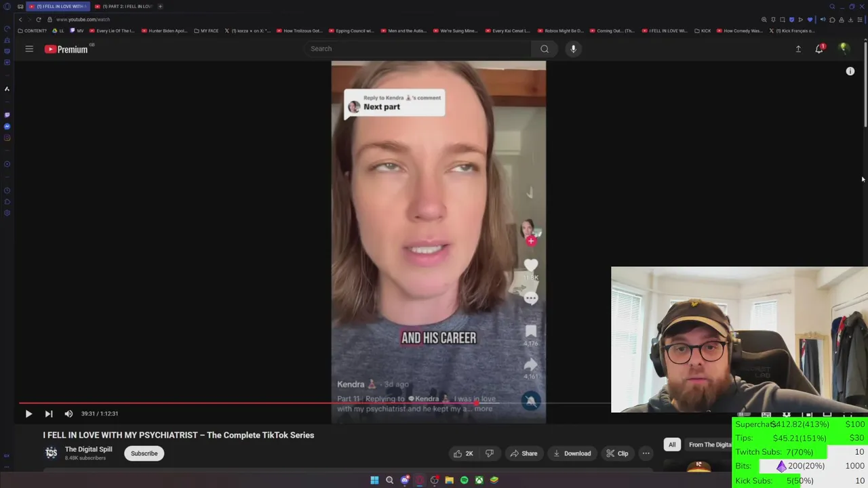Screen dimensions: 868x488
Task: Open The Digital Spill channel avatar
Action: pyautogui.click(x=51, y=453)
